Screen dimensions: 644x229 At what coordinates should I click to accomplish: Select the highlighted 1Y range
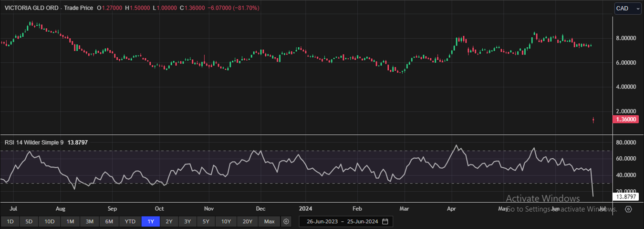tap(151, 221)
